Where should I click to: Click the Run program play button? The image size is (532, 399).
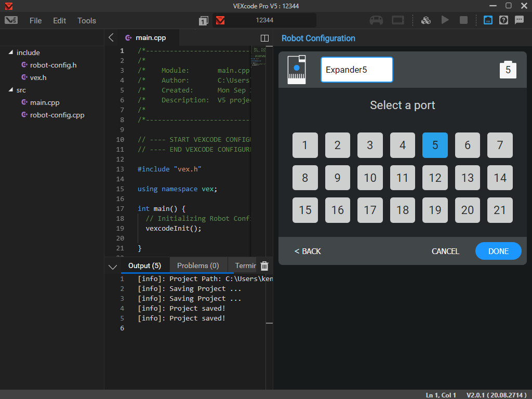pyautogui.click(x=445, y=20)
